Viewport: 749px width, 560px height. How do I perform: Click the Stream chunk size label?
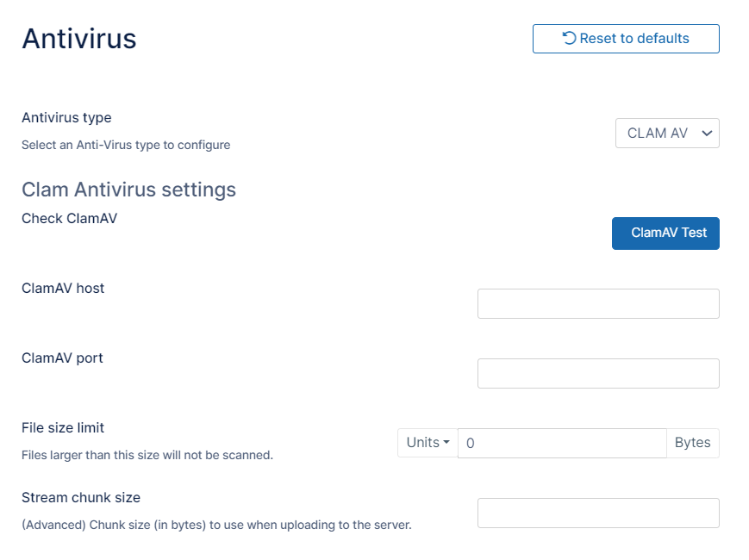click(x=81, y=497)
